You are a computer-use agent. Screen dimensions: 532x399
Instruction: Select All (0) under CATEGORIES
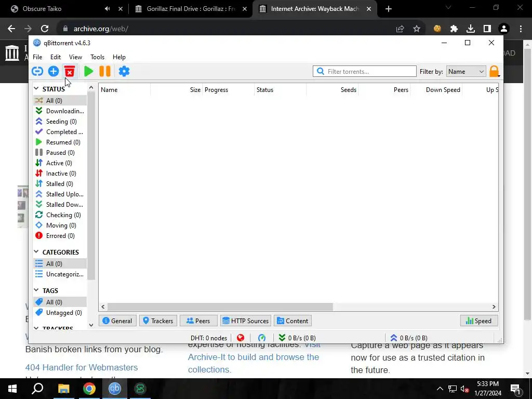tap(60, 263)
